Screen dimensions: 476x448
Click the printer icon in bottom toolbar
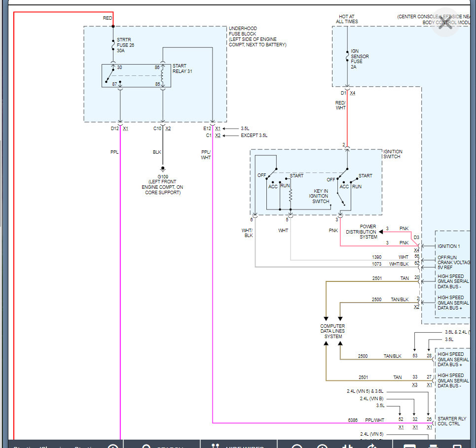pos(434,447)
